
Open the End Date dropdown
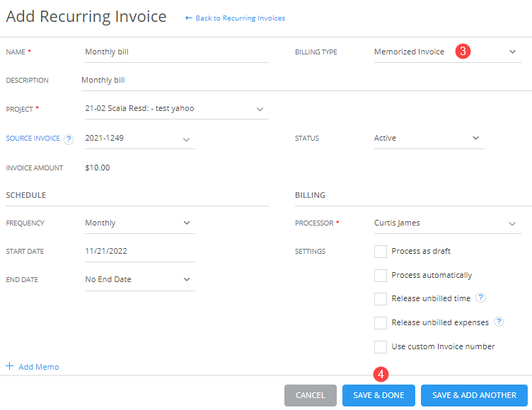(140, 280)
